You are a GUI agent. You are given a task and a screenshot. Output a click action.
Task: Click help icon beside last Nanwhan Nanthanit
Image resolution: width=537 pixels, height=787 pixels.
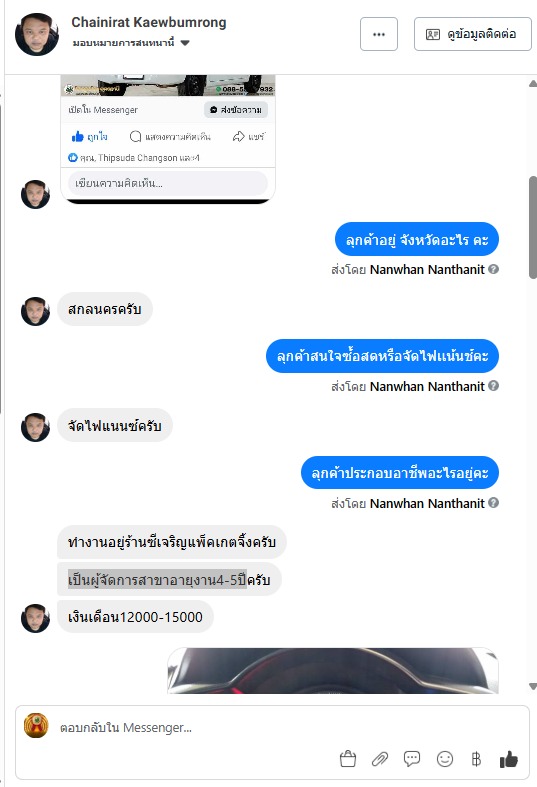tap(493, 502)
